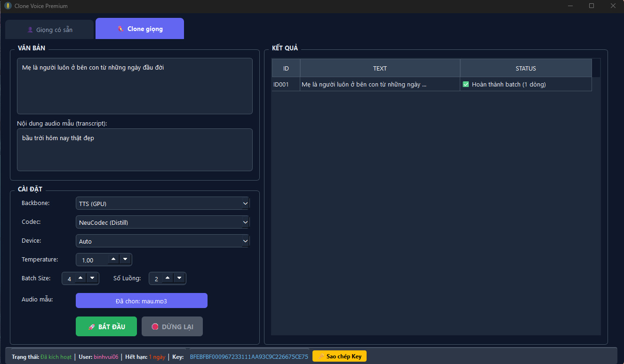
Task: Expand the Codec NeuCodec dropdown
Action: pyautogui.click(x=162, y=222)
